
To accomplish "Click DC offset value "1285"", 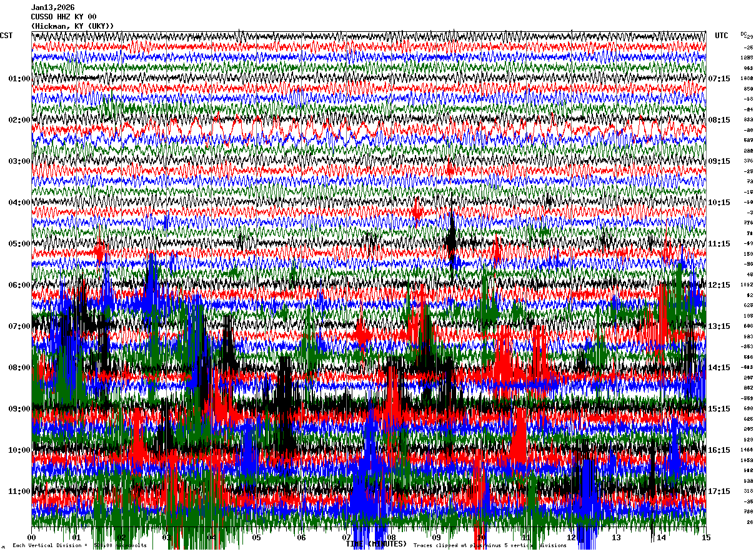I will tap(746, 58).
